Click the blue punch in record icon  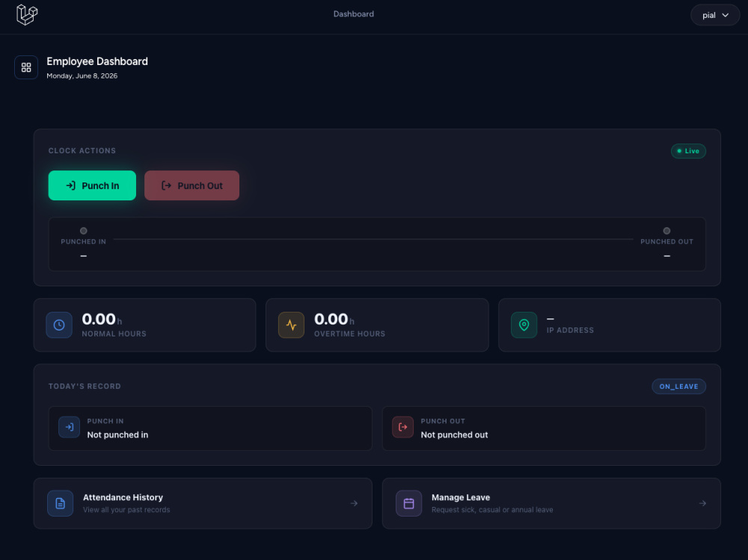point(69,427)
